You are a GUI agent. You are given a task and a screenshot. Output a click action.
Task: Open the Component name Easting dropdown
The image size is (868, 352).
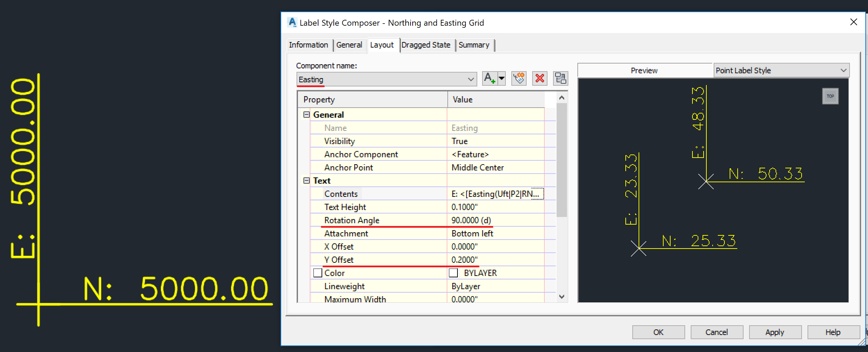(x=387, y=79)
